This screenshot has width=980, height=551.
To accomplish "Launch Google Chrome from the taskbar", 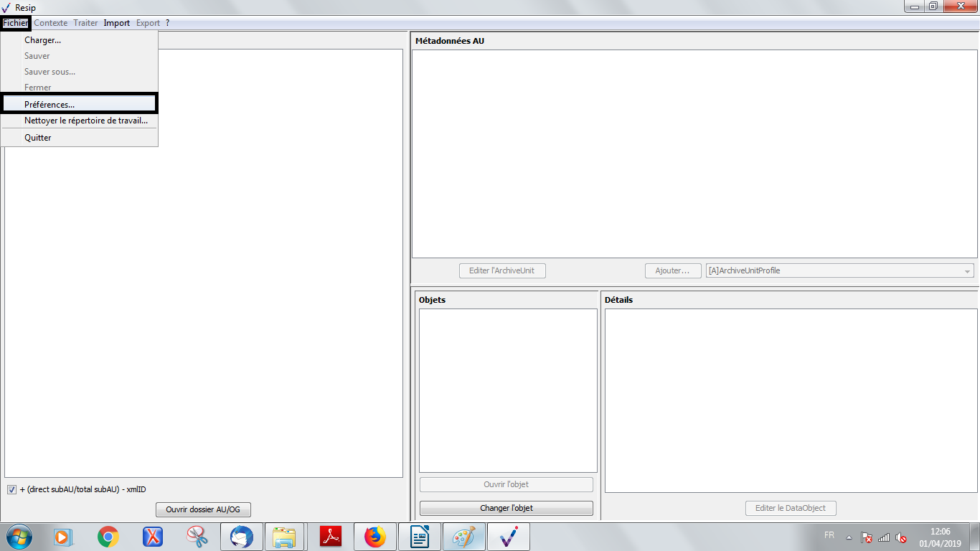I will (x=108, y=536).
